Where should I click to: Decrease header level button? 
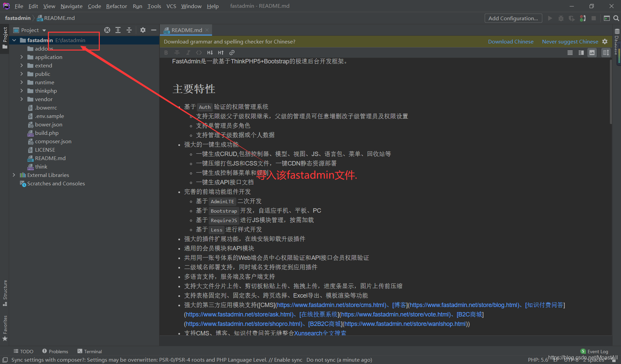pos(210,53)
